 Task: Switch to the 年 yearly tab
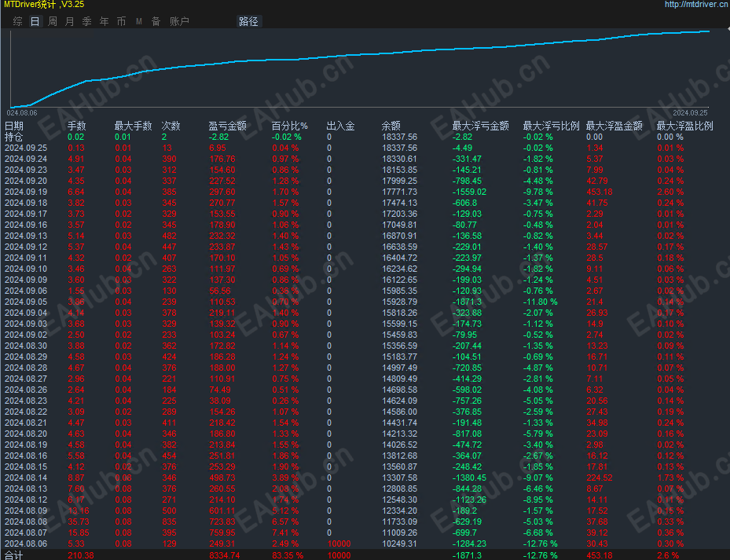coord(105,21)
